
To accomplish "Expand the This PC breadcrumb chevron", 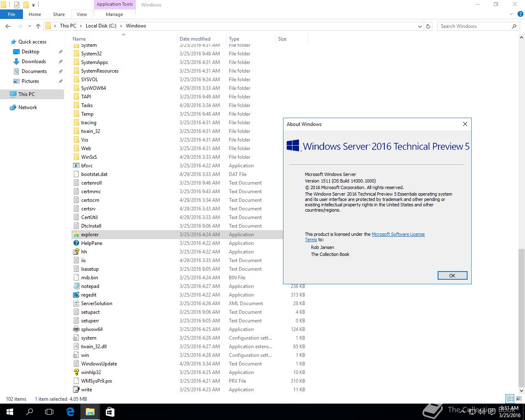I will pos(80,26).
